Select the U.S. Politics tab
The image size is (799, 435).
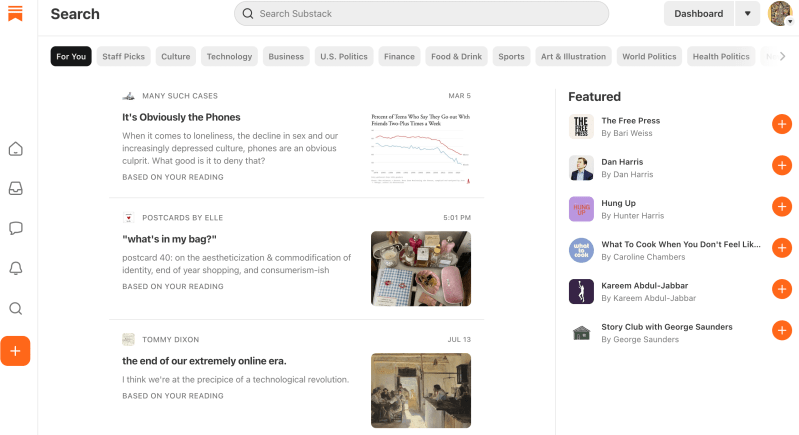pos(344,57)
